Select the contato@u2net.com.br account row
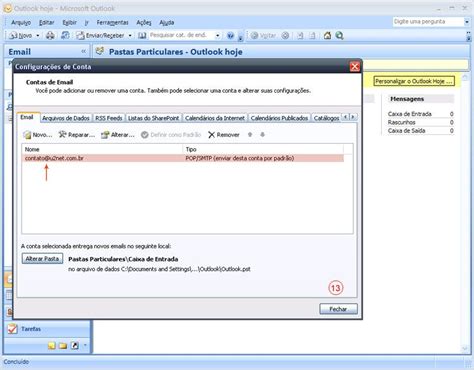The width and height of the screenshot is (474, 370). [183, 158]
